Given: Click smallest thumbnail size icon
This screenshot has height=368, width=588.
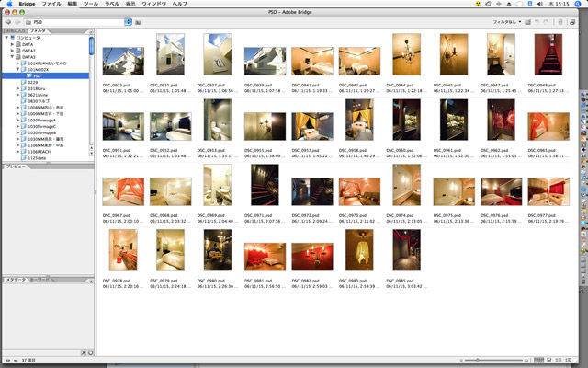Looking at the screenshot, I should 461,360.
